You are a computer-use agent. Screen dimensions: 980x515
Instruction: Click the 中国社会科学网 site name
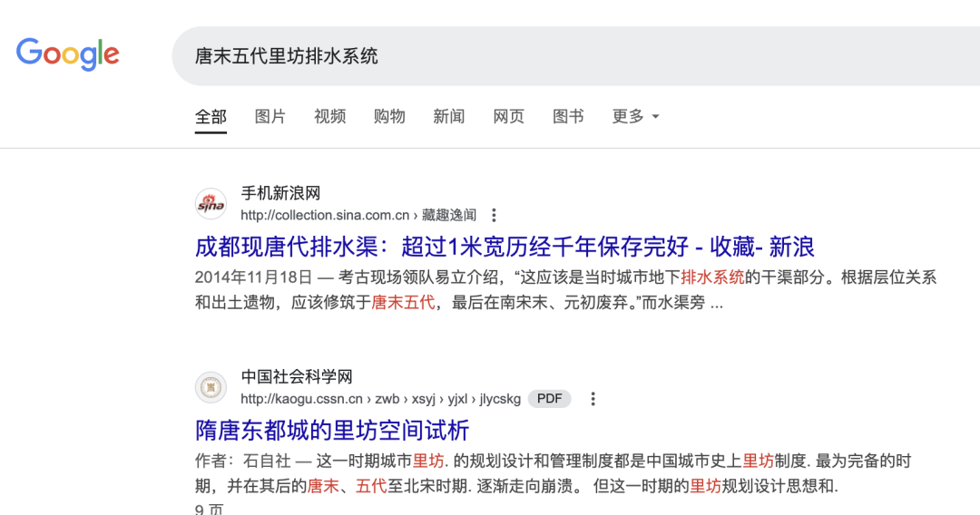point(297,377)
